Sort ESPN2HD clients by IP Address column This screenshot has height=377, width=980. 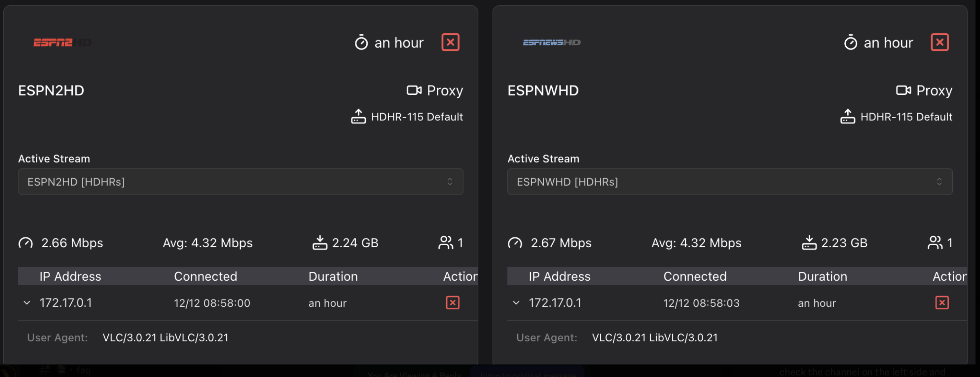tap(70, 276)
